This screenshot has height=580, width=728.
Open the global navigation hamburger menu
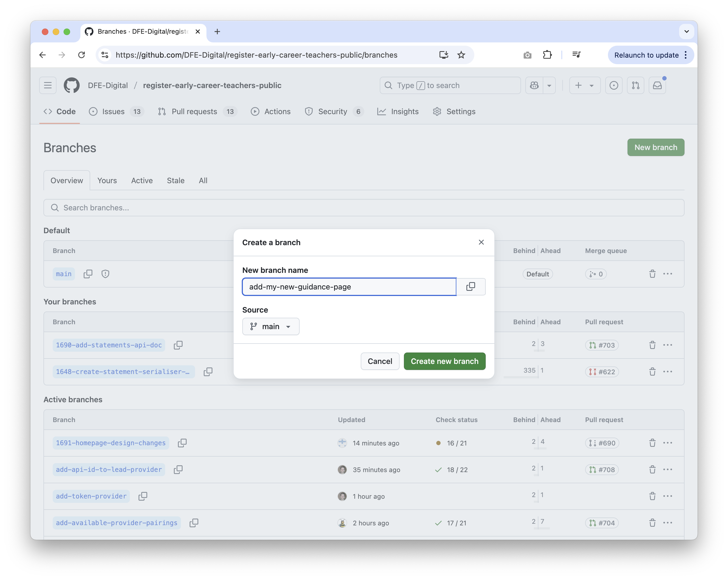pos(48,85)
